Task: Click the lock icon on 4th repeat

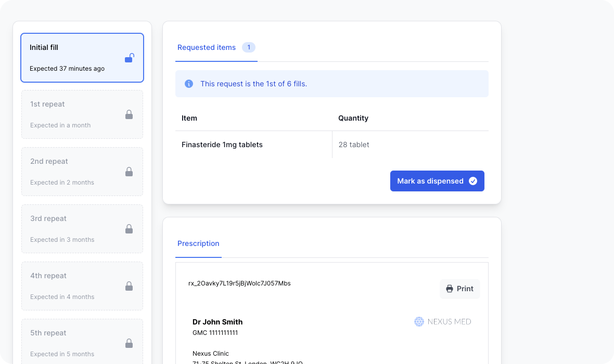Action: coord(129,286)
